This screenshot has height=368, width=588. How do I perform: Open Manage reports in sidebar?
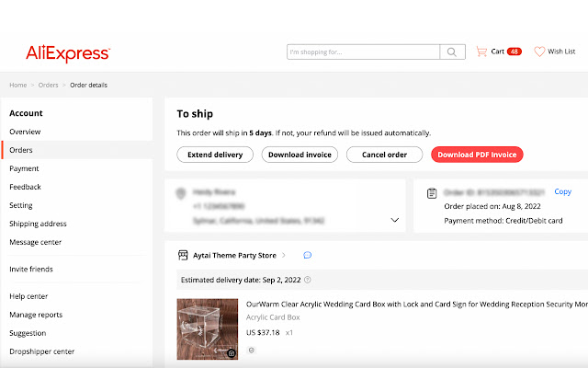pos(36,315)
